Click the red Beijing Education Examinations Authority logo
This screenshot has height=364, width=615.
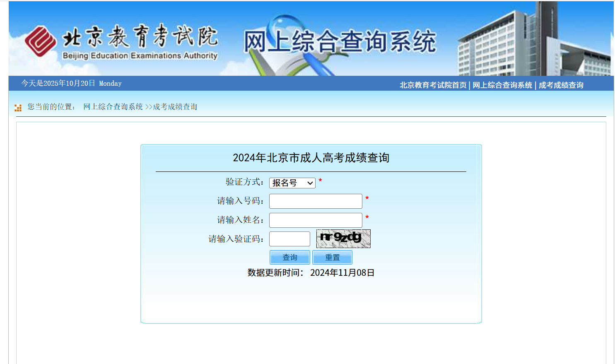40,41
